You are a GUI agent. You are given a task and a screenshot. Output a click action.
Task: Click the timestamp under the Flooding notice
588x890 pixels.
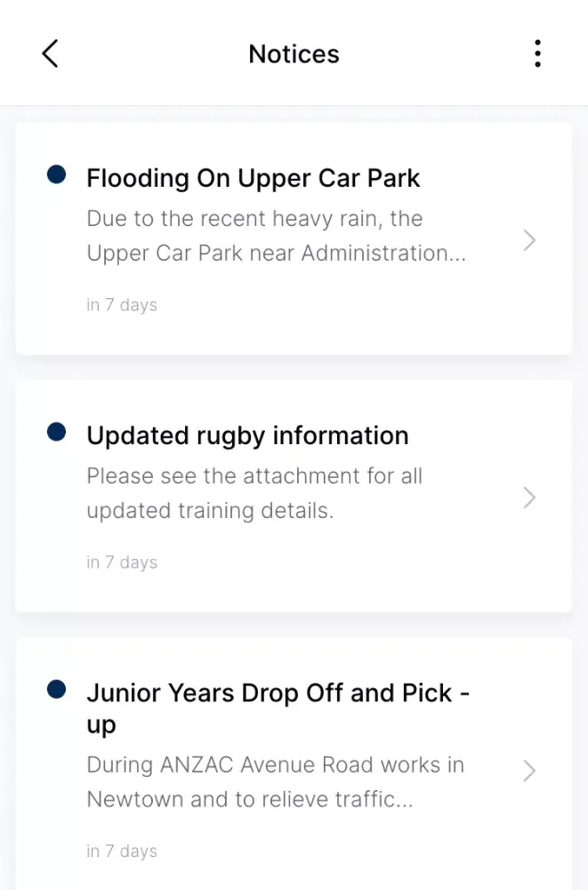point(122,305)
